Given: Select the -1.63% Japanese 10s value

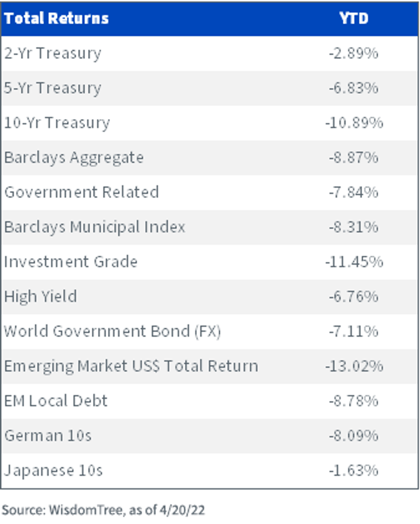Looking at the screenshot, I should [x=354, y=470].
